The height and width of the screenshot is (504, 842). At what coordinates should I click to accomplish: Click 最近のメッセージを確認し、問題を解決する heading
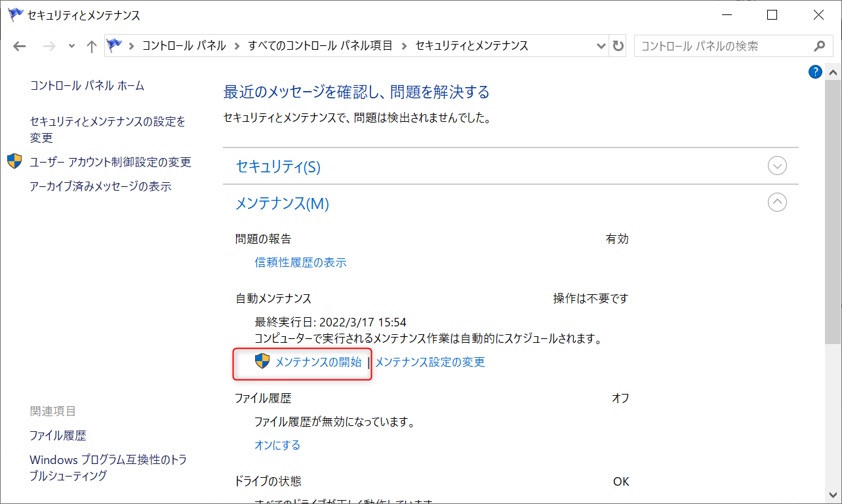pos(357,92)
